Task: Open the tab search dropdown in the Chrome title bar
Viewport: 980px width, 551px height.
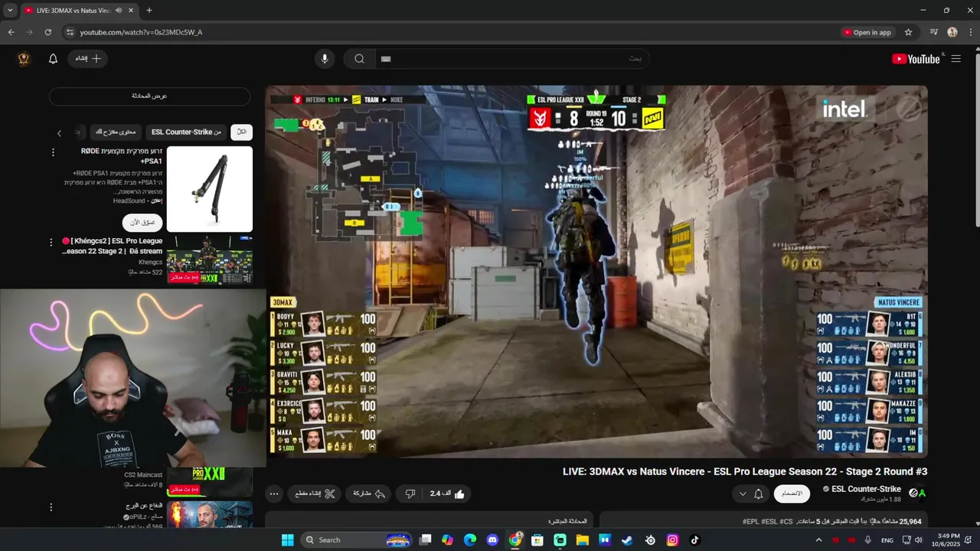Action: [x=10, y=11]
